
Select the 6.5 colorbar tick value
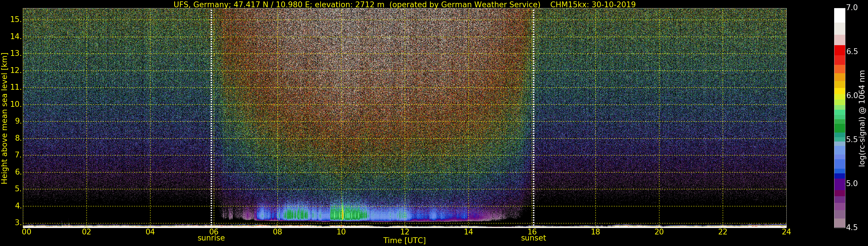click(852, 52)
